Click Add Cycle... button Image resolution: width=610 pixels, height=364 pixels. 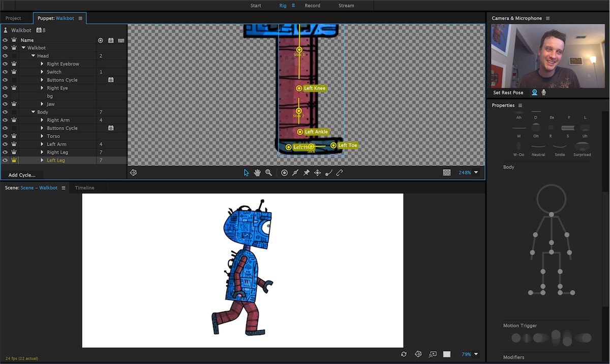[x=22, y=175]
